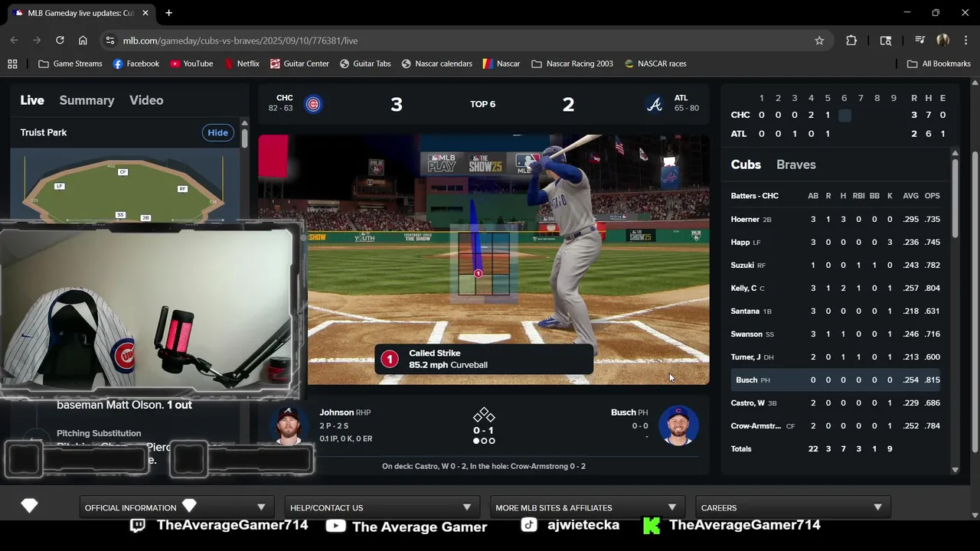Click Swanson in the batters list
The height and width of the screenshot is (551, 980).
pyautogui.click(x=746, y=334)
